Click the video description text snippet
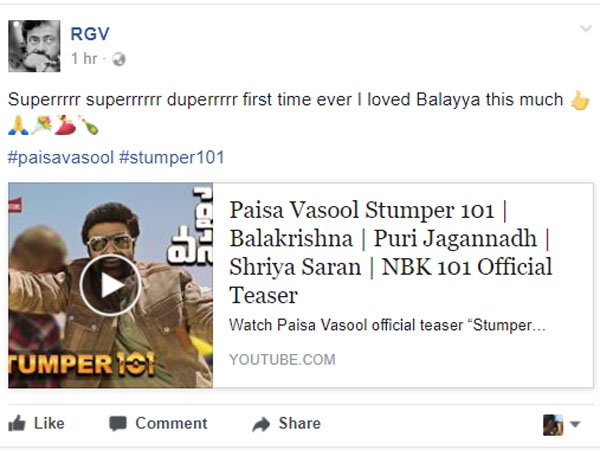Image resolution: width=600 pixels, height=450 pixels. (387, 325)
